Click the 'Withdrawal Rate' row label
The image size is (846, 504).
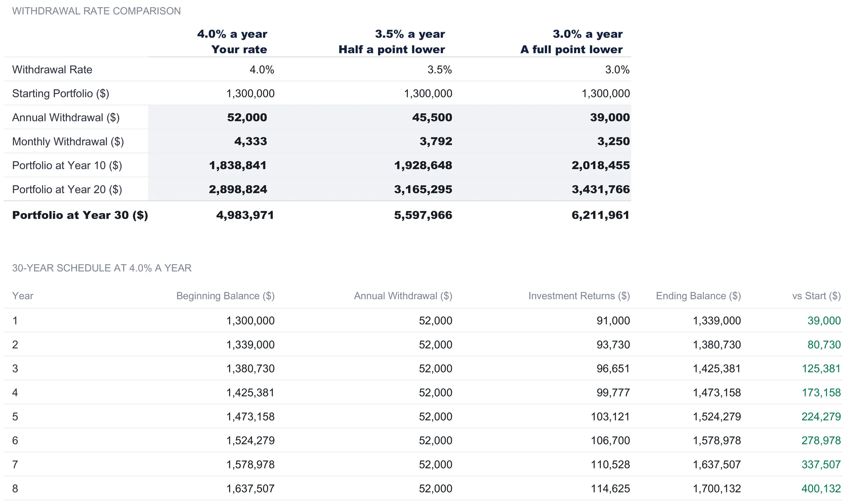pos(52,69)
